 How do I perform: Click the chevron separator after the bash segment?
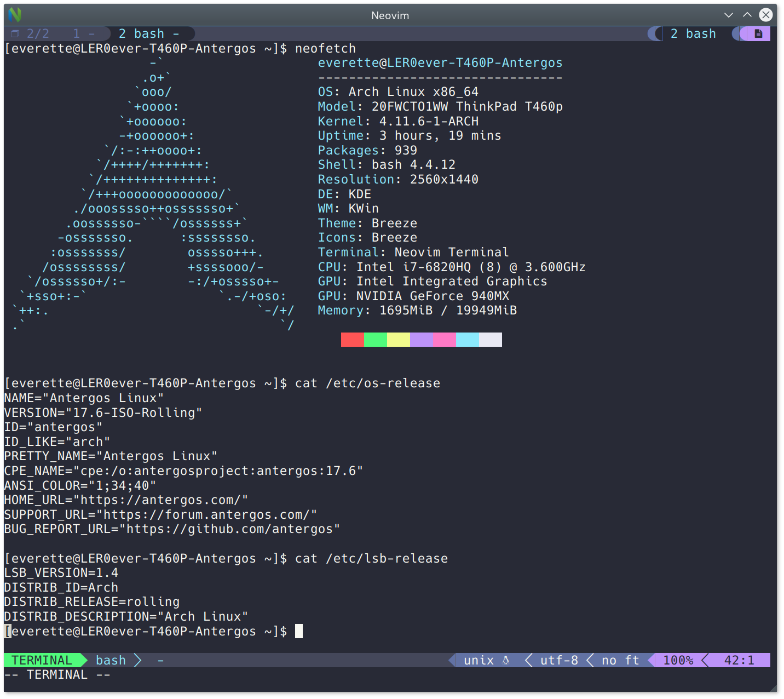(x=138, y=660)
